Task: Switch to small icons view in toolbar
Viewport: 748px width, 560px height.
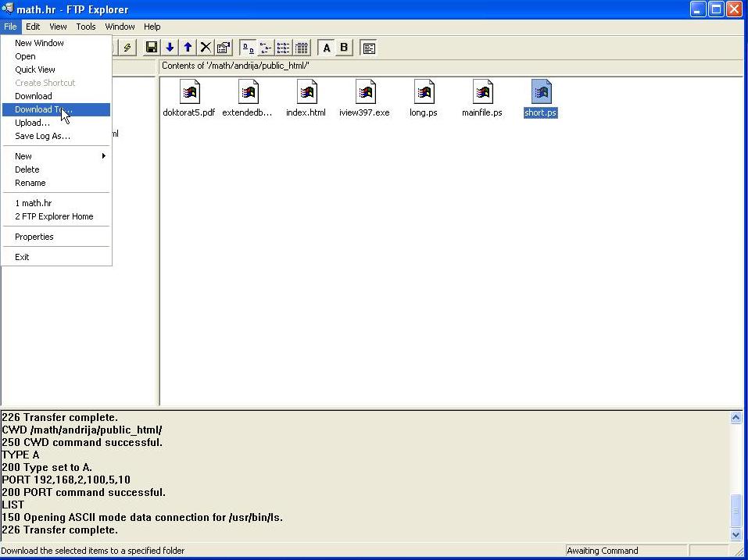Action: tap(266, 48)
